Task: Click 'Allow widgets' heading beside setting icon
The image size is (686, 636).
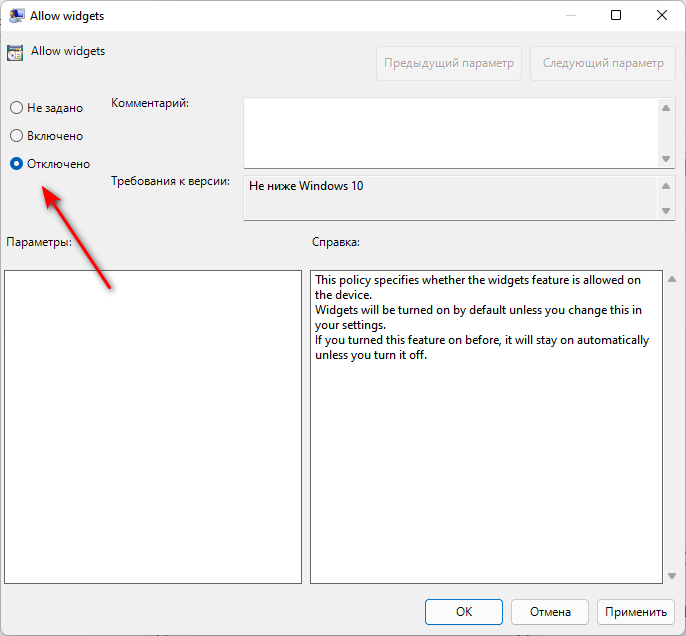Action: pos(68,51)
